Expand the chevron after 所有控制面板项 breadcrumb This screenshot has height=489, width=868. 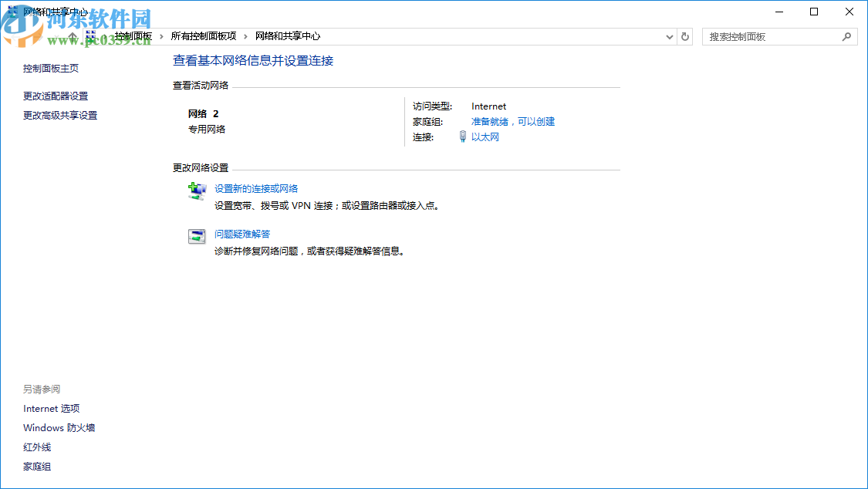coord(247,36)
